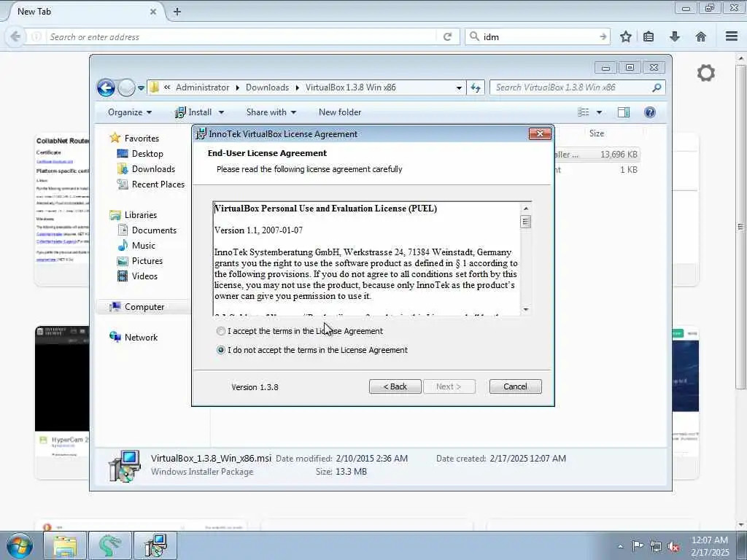The image size is (747, 560).
Task: Select 'I accept the terms' radio button
Action: point(220,331)
